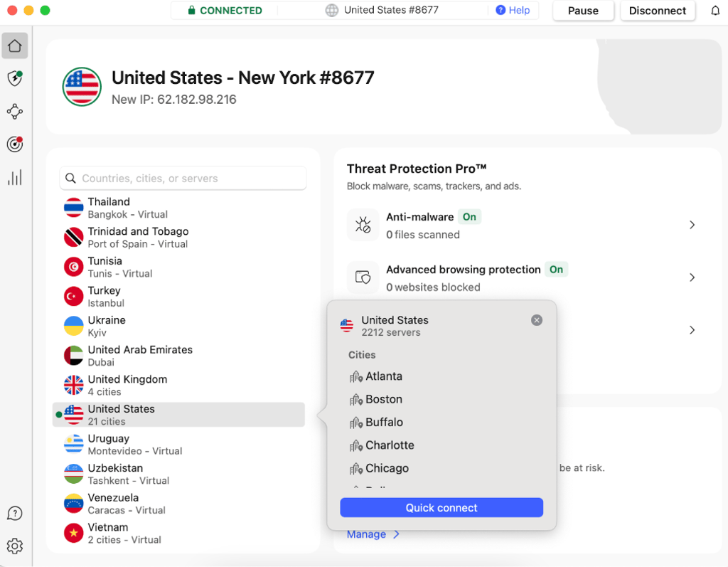
Task: Click chevron next to Manage
Action: click(396, 534)
